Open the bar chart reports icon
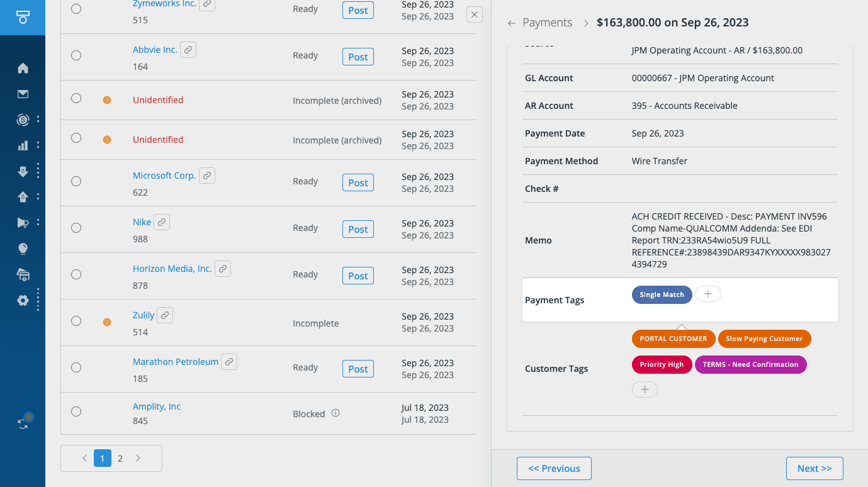This screenshot has height=487, width=868. point(23,145)
